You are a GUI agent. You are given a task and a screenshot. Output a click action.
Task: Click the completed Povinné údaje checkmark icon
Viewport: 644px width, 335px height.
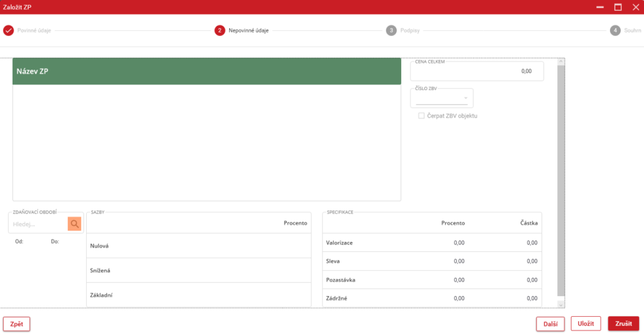[x=8, y=30]
